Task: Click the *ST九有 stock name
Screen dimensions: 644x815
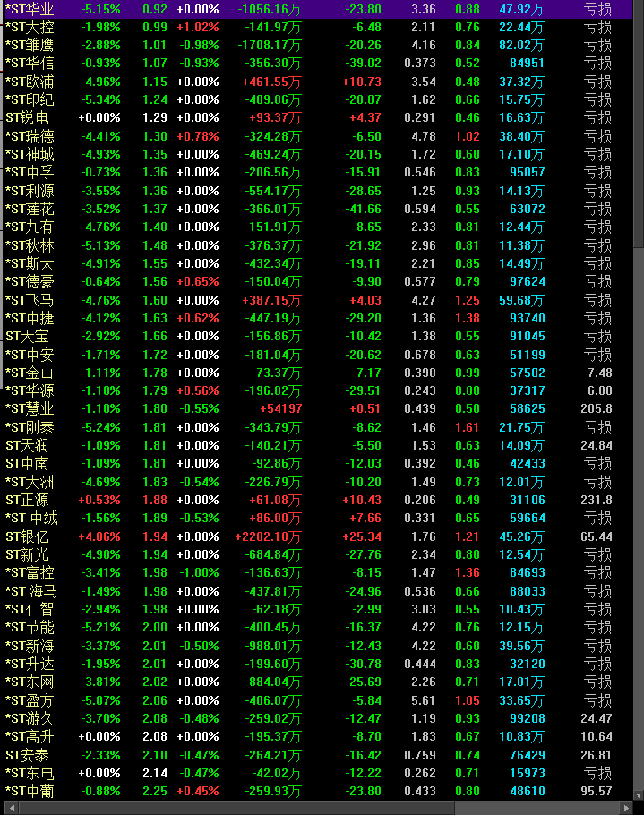Action: coord(29,227)
